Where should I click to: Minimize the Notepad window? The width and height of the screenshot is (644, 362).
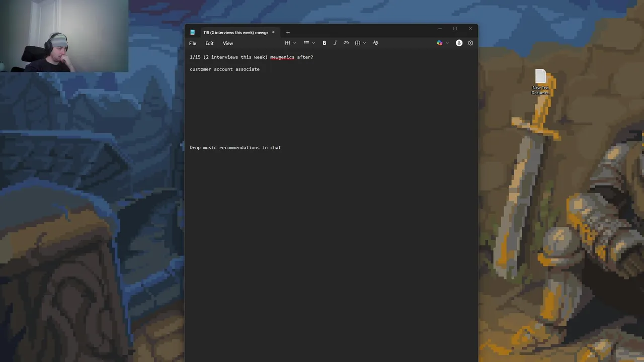click(x=440, y=29)
